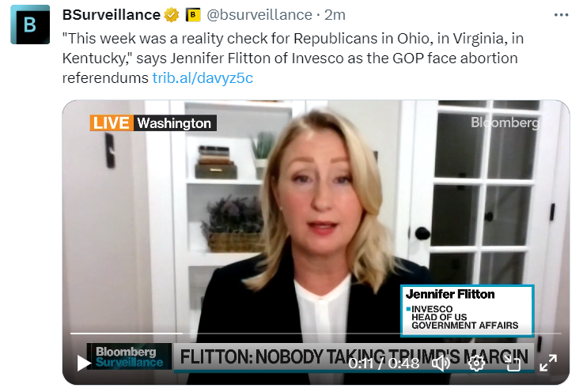
Task: Open the BSurveillance display name
Action: 112,15
